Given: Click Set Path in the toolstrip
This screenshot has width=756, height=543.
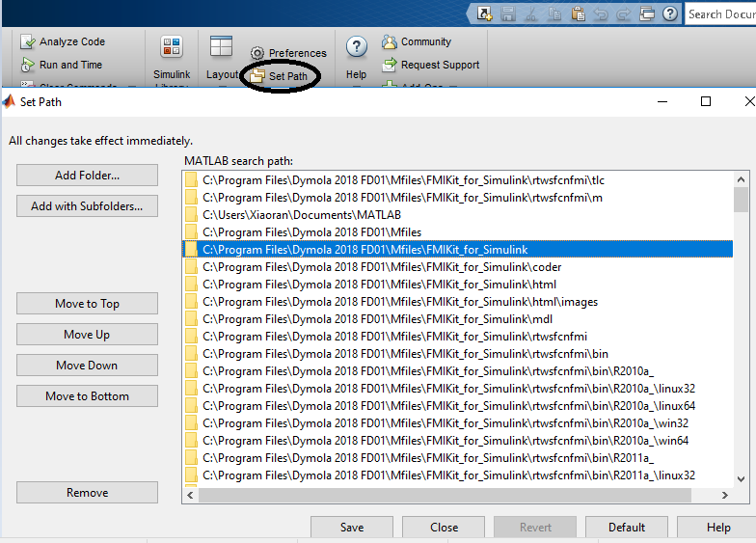Looking at the screenshot, I should point(279,76).
